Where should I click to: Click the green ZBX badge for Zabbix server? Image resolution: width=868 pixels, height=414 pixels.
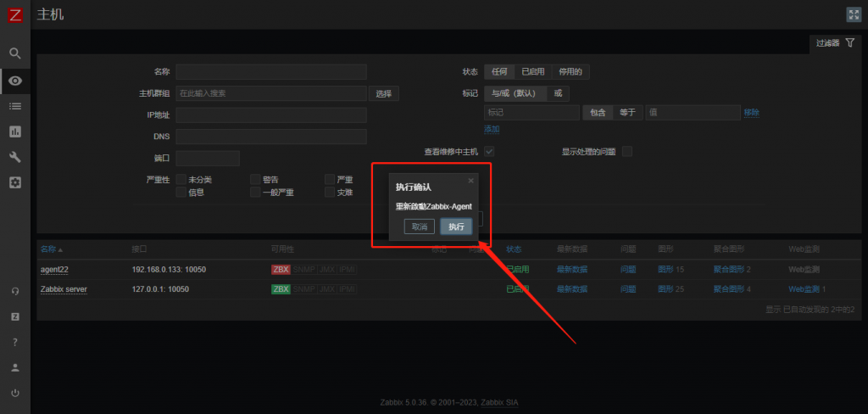tap(281, 289)
